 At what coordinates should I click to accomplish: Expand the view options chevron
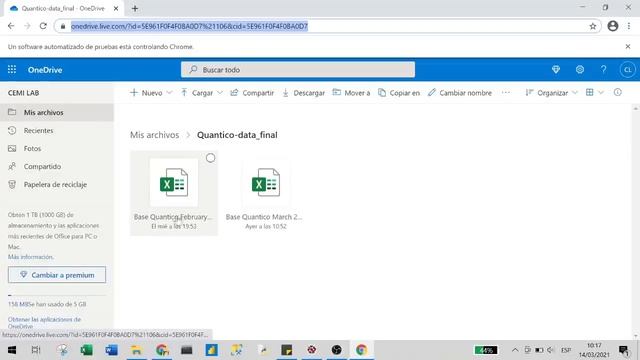601,93
